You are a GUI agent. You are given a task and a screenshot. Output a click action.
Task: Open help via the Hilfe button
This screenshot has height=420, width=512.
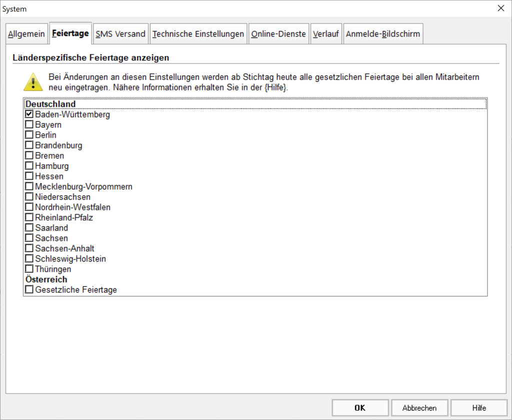[x=479, y=408]
